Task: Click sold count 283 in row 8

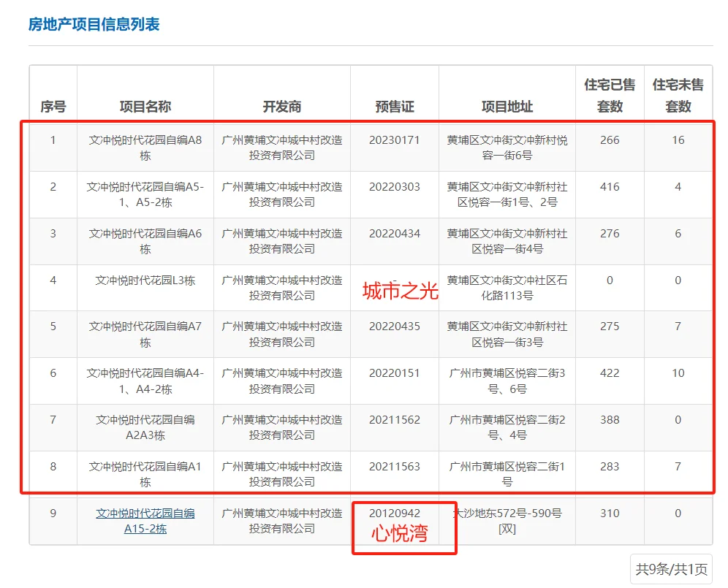Action: pos(610,467)
